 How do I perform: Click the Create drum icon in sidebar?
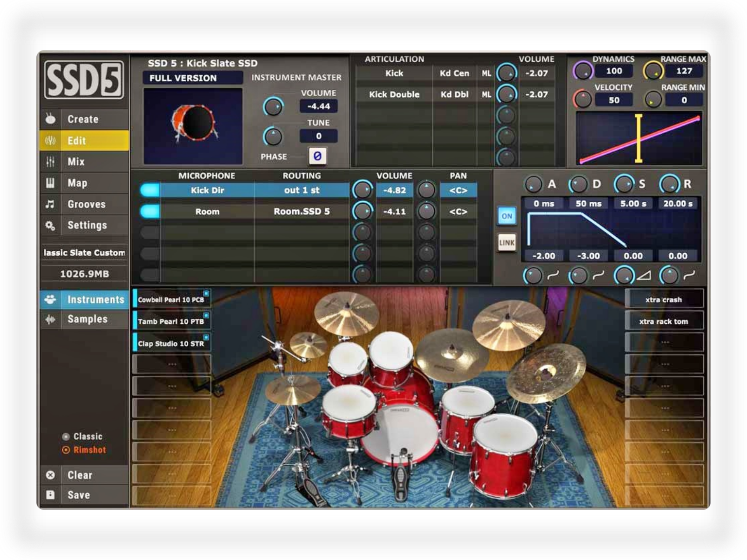[x=51, y=119]
